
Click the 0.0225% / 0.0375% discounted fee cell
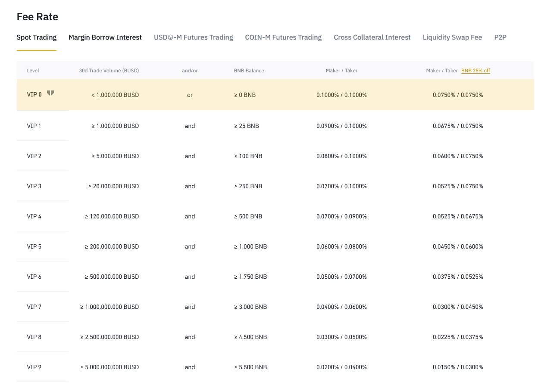(458, 337)
